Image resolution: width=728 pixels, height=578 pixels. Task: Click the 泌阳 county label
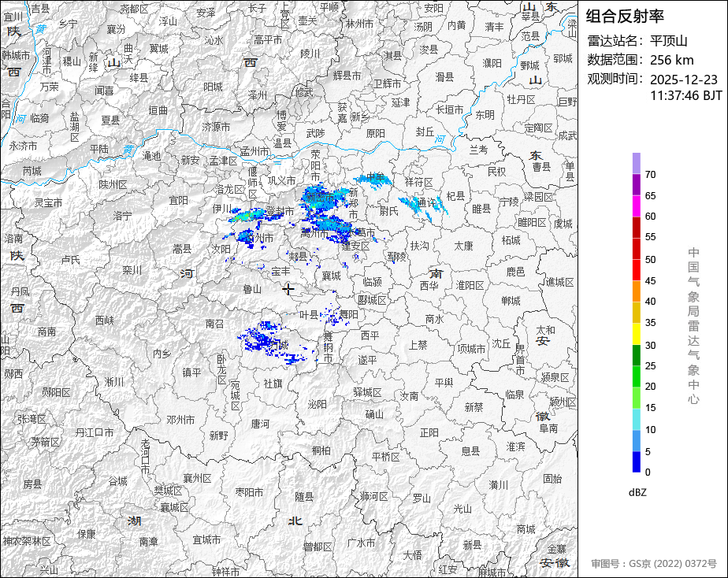click(317, 405)
